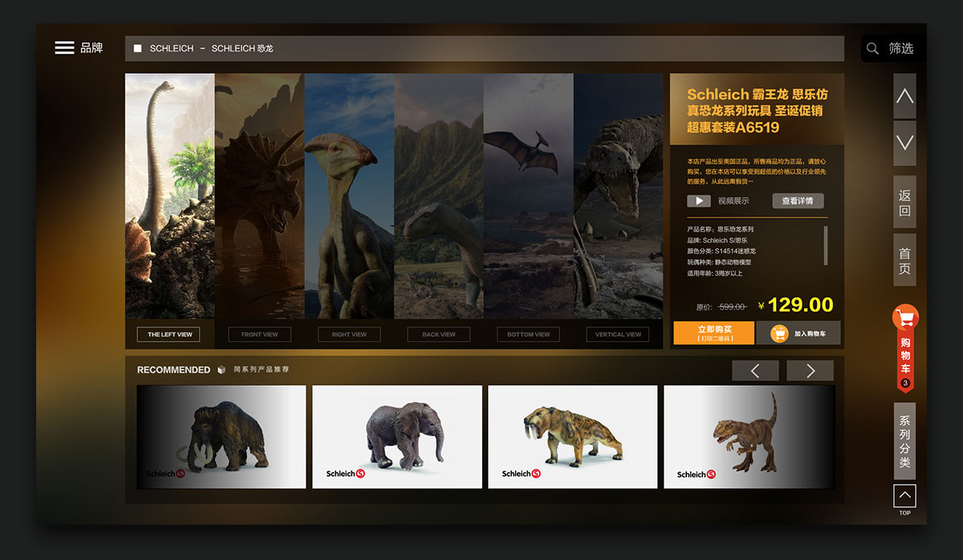Select the saber-tooth tiger product thumbnail
The height and width of the screenshot is (560, 963).
573,436
